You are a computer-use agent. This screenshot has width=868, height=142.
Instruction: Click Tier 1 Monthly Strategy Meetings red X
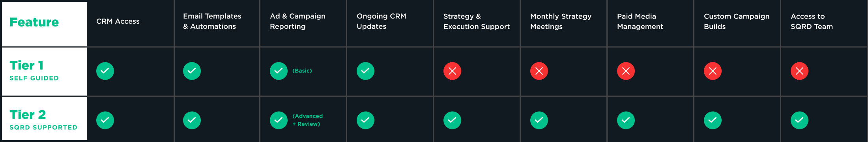pos(539,71)
